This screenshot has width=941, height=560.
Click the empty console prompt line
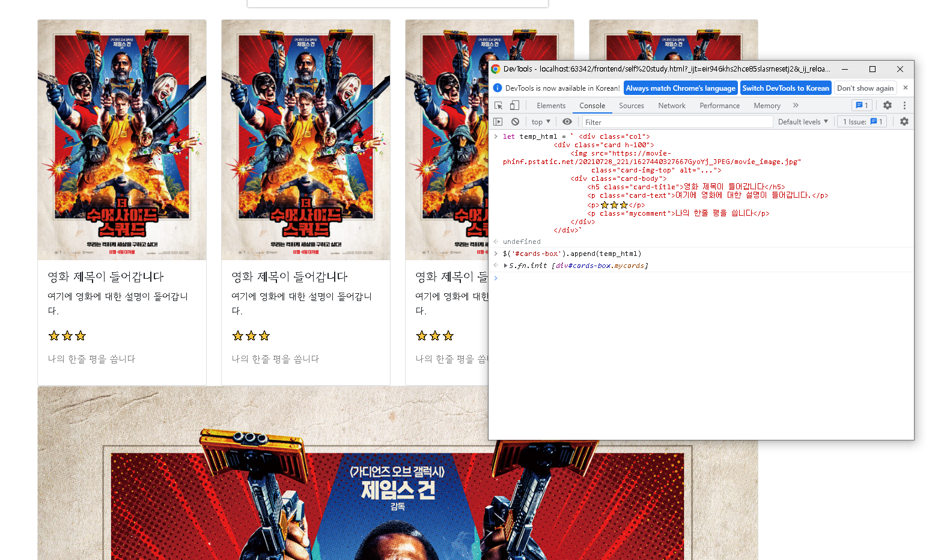[x=701, y=278]
